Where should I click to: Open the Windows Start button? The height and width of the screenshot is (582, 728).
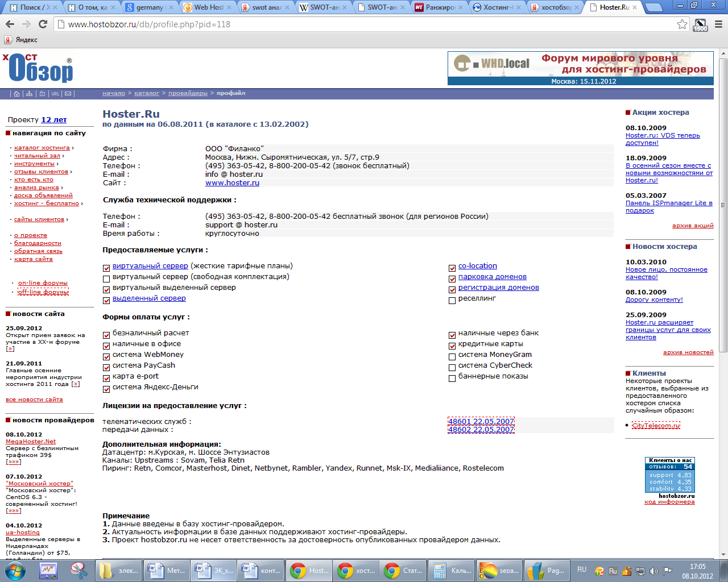[x=15, y=570]
